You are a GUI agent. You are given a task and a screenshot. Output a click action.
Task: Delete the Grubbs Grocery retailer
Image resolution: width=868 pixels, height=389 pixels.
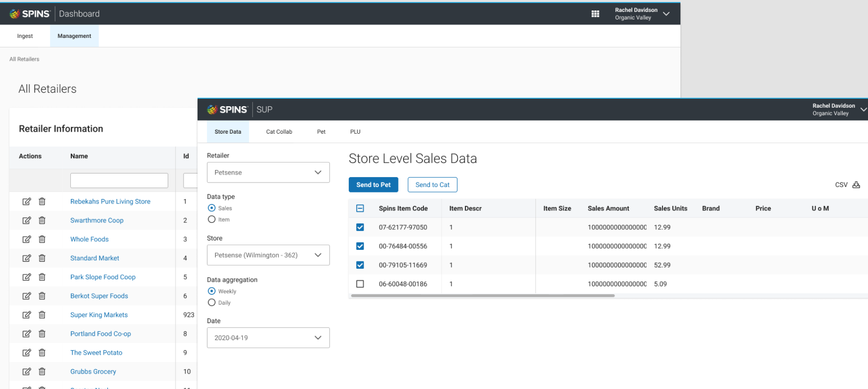coord(42,372)
